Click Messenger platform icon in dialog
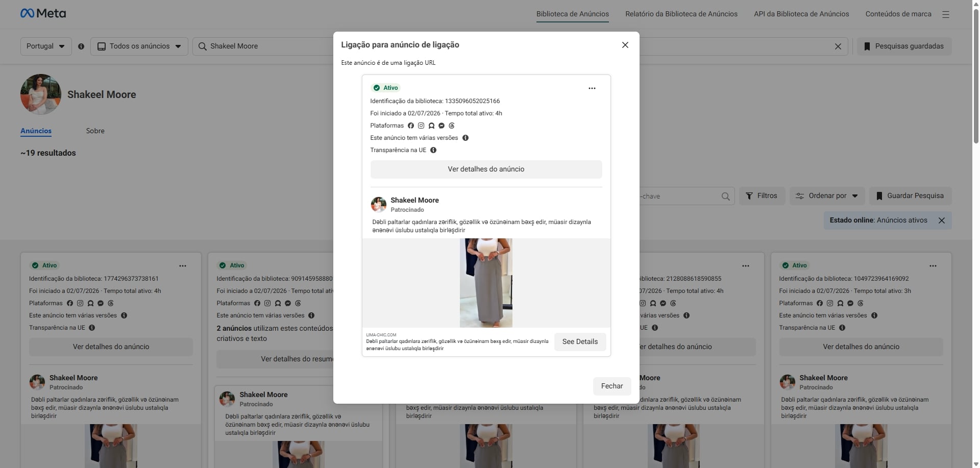This screenshot has height=468, width=980. (442, 126)
